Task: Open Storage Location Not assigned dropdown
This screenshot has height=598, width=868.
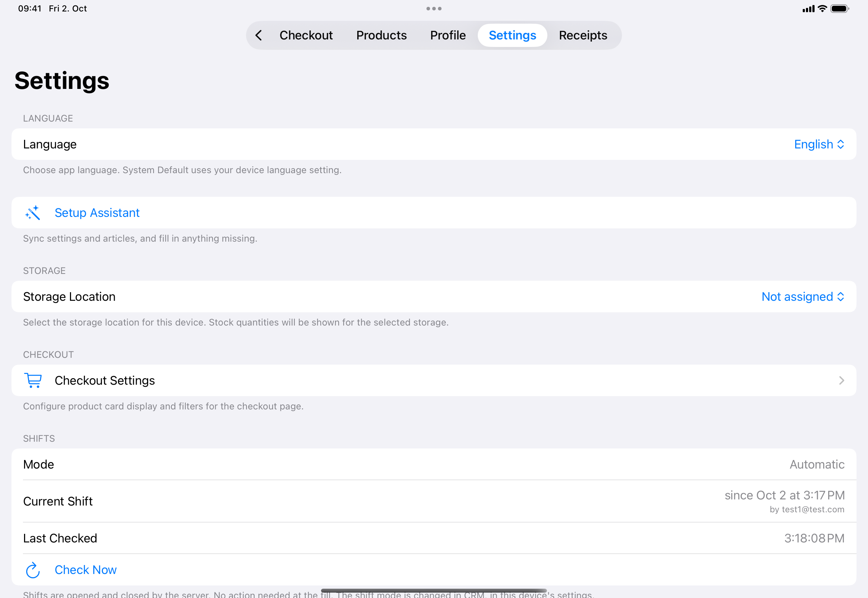Action: pyautogui.click(x=803, y=296)
